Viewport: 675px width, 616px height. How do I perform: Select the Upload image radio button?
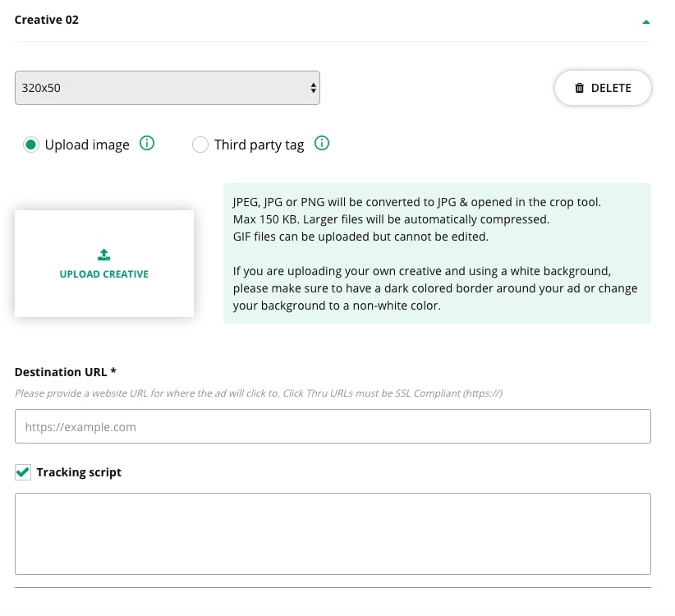[31, 145]
